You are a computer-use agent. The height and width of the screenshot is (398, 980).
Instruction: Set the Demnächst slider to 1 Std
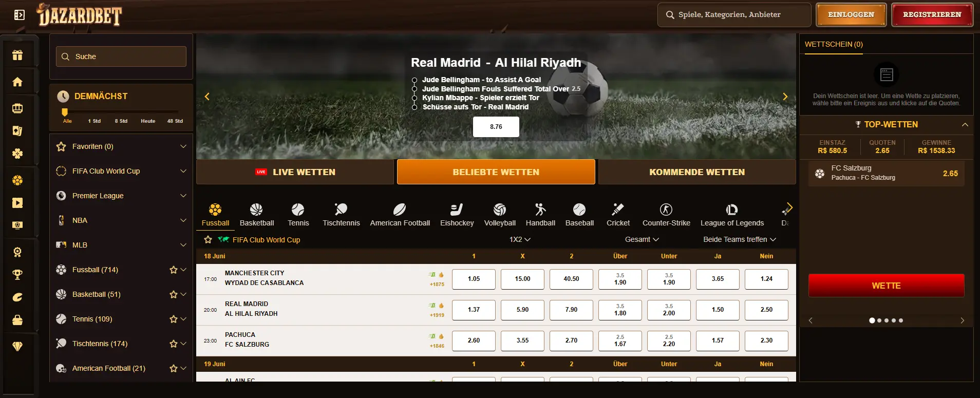[94, 121]
